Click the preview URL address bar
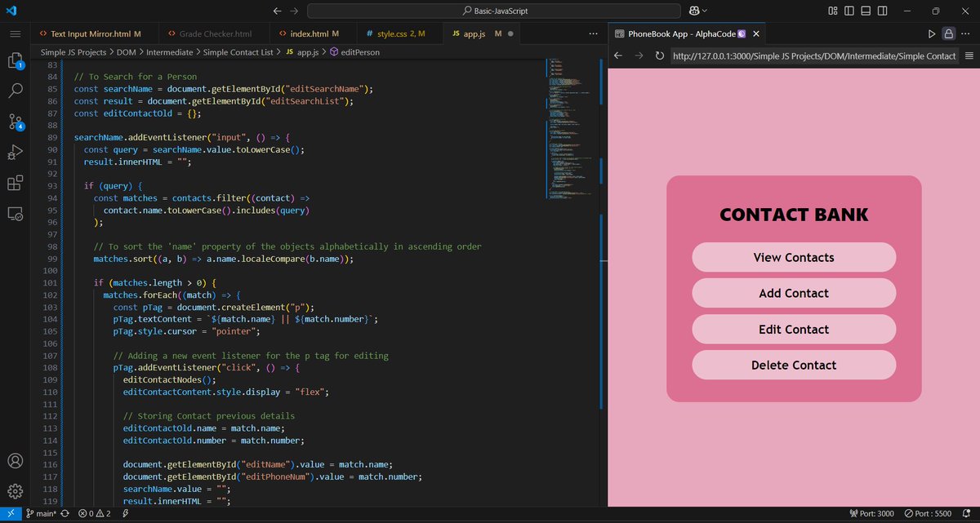The image size is (980, 523). (x=813, y=55)
